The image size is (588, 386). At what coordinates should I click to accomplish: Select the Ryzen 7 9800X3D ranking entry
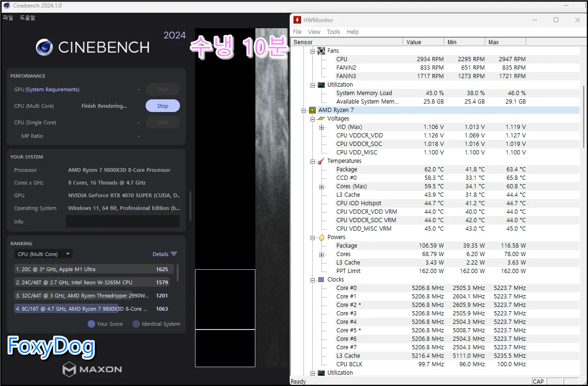tap(94, 309)
